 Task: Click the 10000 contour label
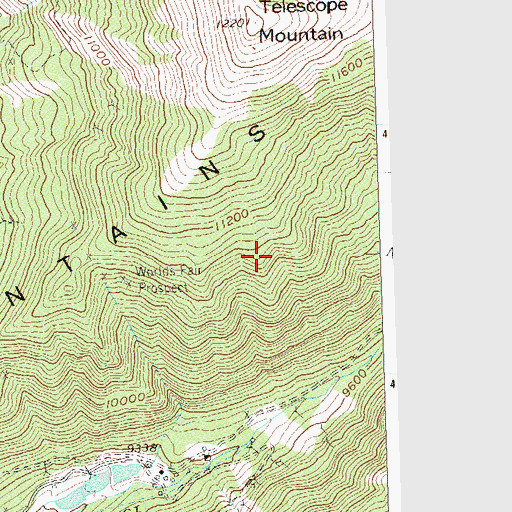[126, 400]
